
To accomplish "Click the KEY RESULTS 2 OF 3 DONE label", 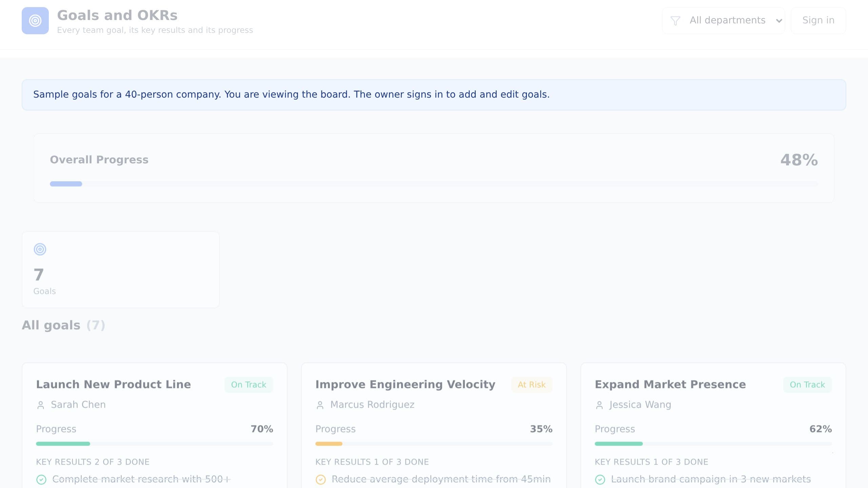I will [x=93, y=462].
